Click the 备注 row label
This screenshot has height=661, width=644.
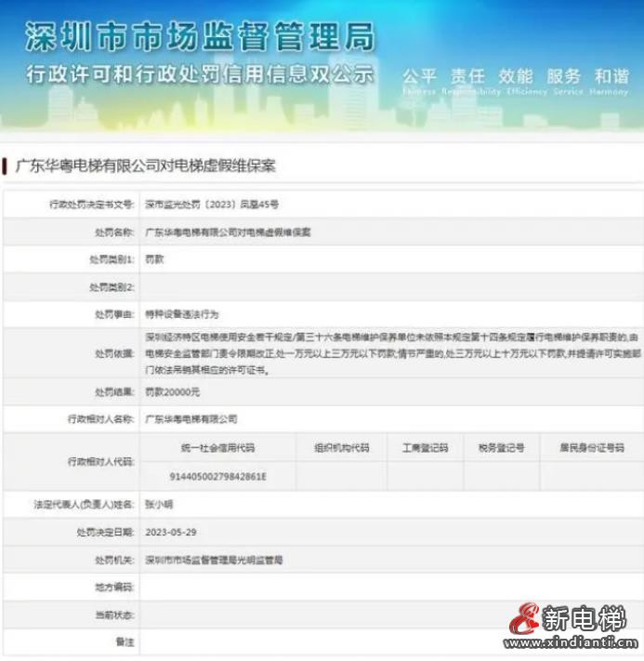[x=125, y=642]
